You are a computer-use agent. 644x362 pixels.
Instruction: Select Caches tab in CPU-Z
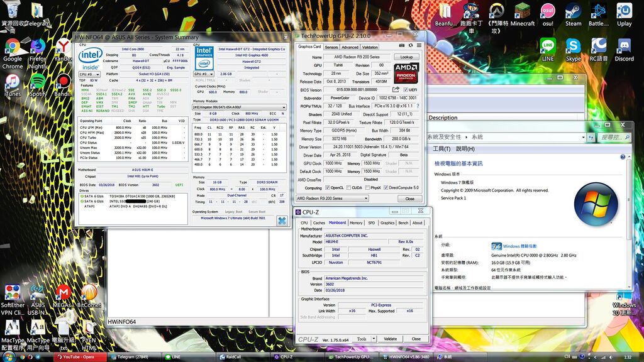[319, 223]
